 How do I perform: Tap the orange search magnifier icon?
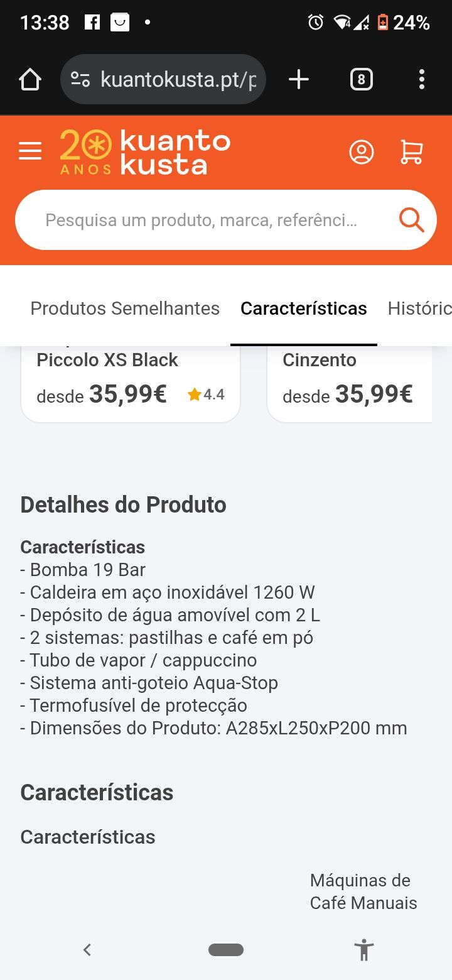click(412, 220)
